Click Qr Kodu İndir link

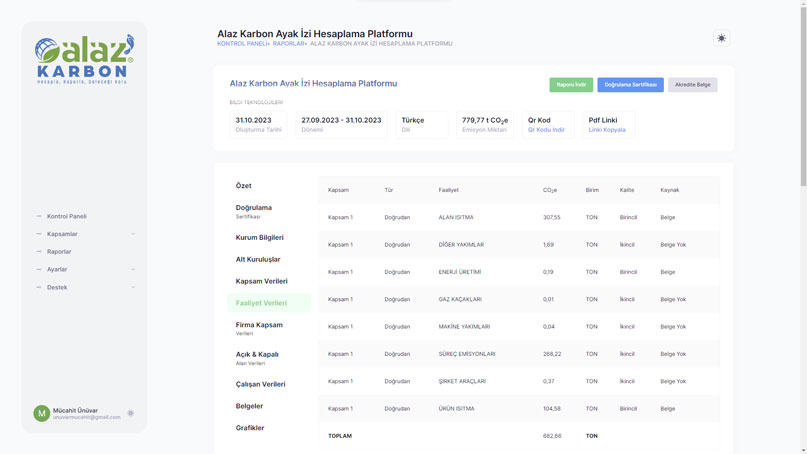(x=546, y=130)
